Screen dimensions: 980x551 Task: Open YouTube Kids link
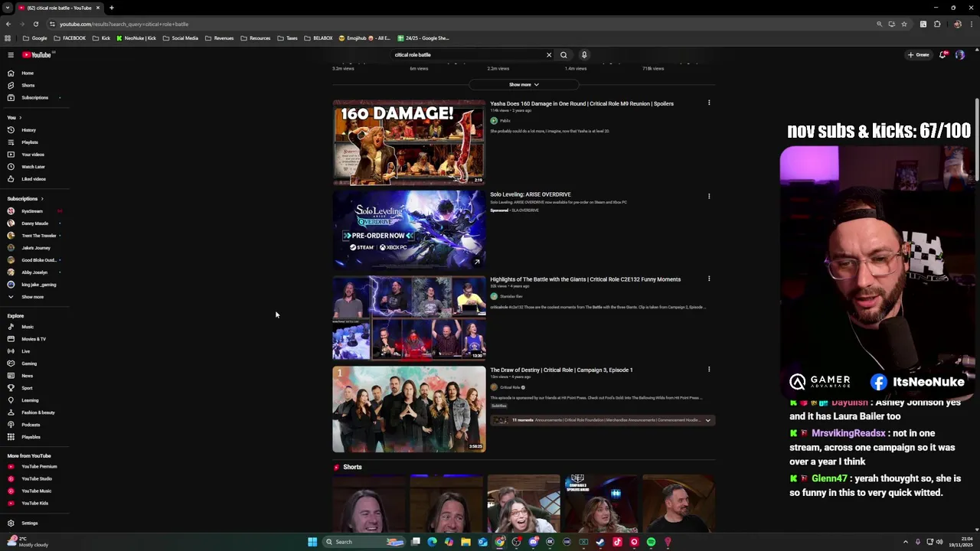click(34, 503)
